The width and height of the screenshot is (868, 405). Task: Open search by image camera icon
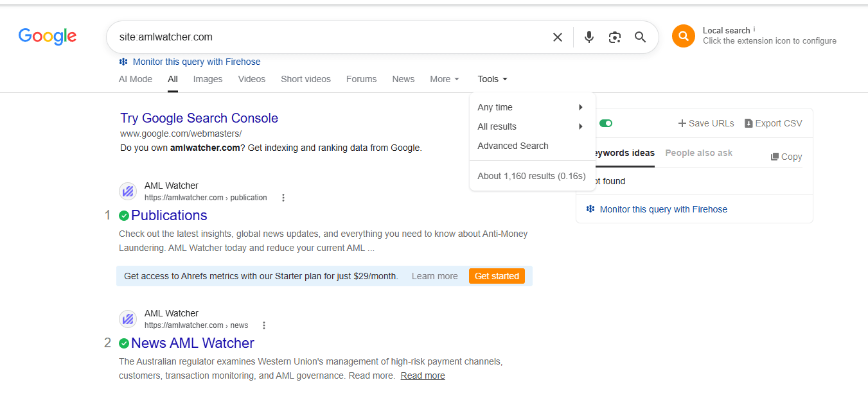tap(615, 37)
